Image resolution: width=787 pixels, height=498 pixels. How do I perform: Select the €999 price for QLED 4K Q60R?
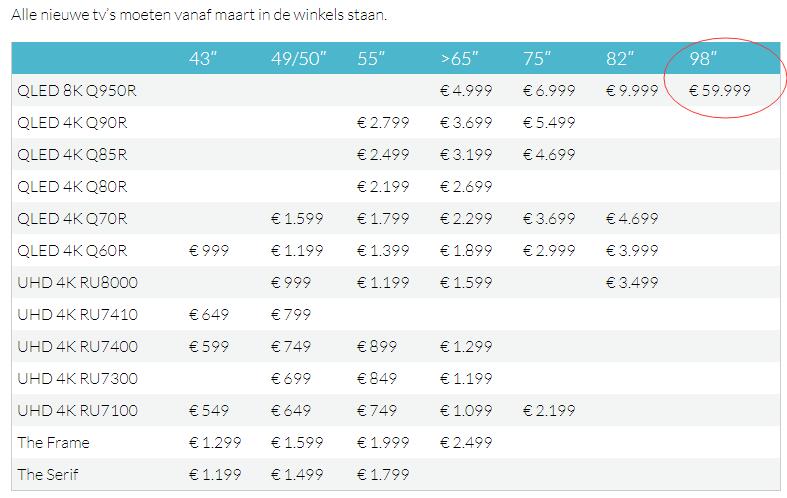point(209,250)
